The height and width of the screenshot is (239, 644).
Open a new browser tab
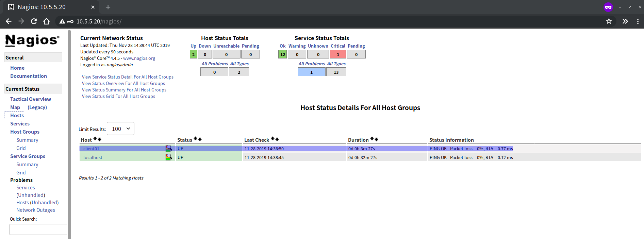tap(108, 7)
